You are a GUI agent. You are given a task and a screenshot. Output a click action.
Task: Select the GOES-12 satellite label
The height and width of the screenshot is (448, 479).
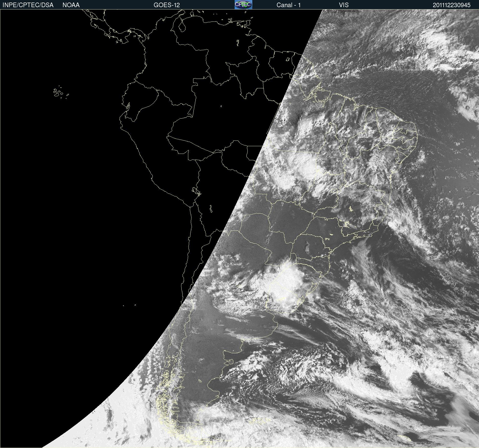pyautogui.click(x=167, y=5)
